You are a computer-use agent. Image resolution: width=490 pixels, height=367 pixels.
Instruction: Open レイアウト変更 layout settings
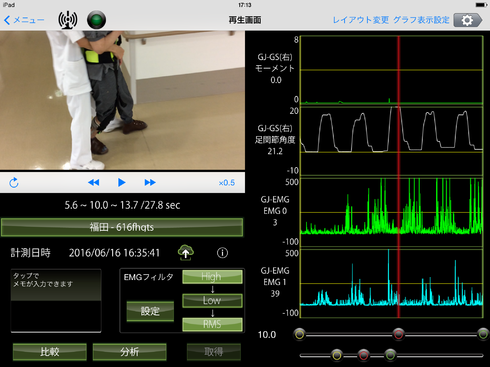(361, 20)
